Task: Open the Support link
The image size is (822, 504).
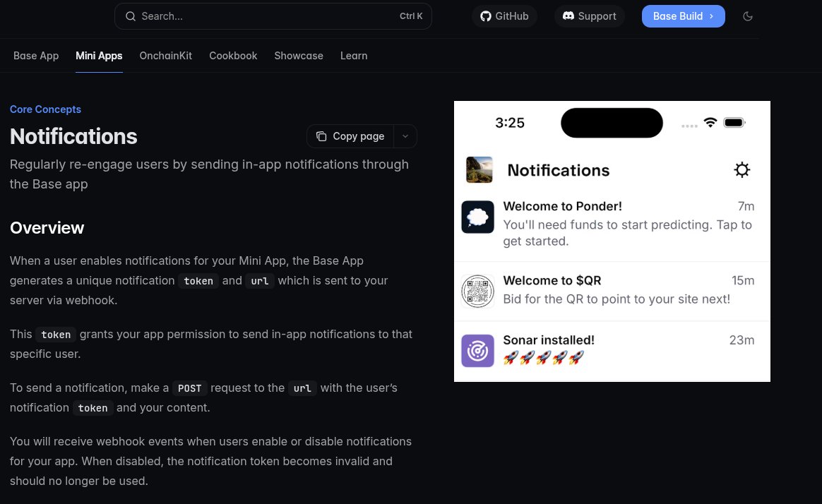Action: point(589,16)
